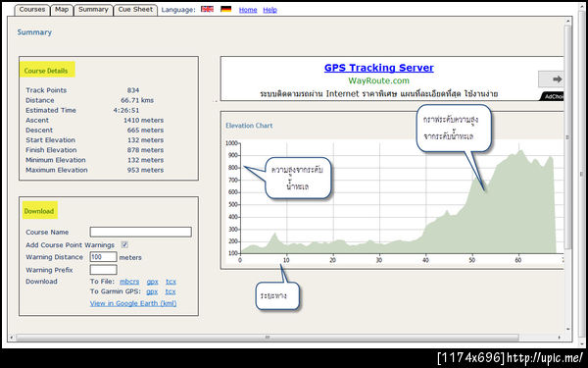Click the down arrow of vertical scrollbar
The width and height of the screenshot is (588, 368).
[567, 329]
